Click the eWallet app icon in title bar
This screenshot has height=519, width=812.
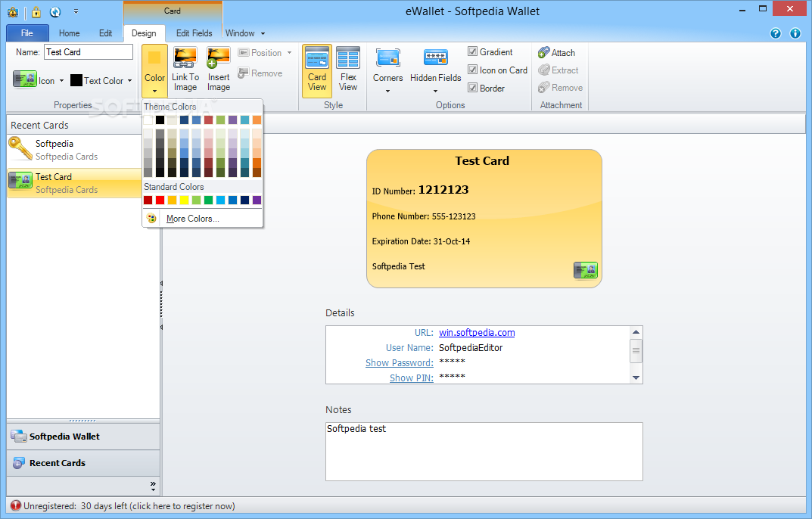pyautogui.click(x=13, y=11)
